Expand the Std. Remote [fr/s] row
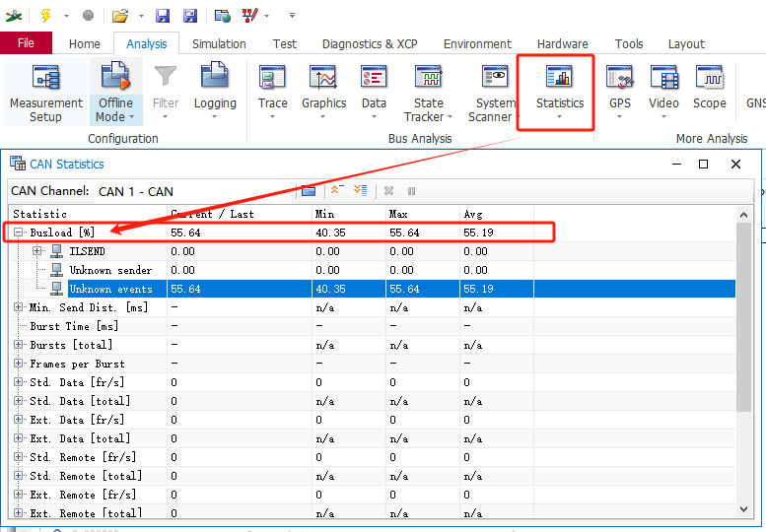Viewport: 766px width, 532px height. coord(18,457)
